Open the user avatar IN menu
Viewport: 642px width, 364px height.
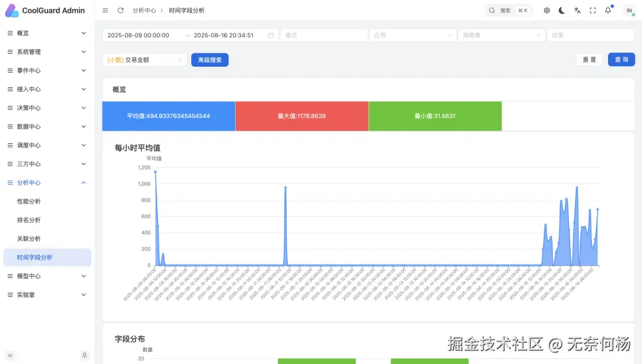pyautogui.click(x=629, y=11)
